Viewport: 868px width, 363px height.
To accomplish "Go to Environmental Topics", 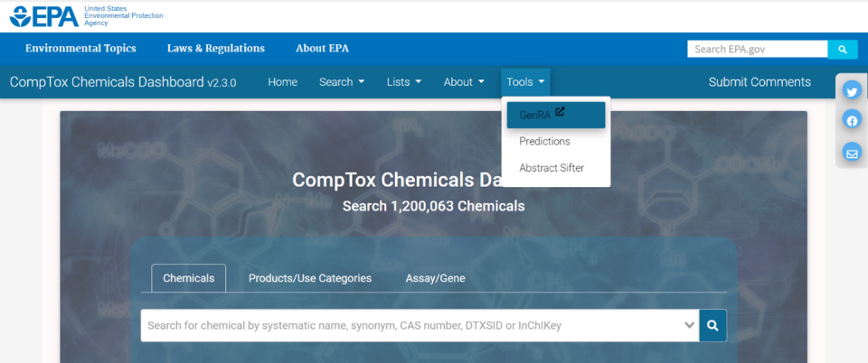I will (x=80, y=49).
